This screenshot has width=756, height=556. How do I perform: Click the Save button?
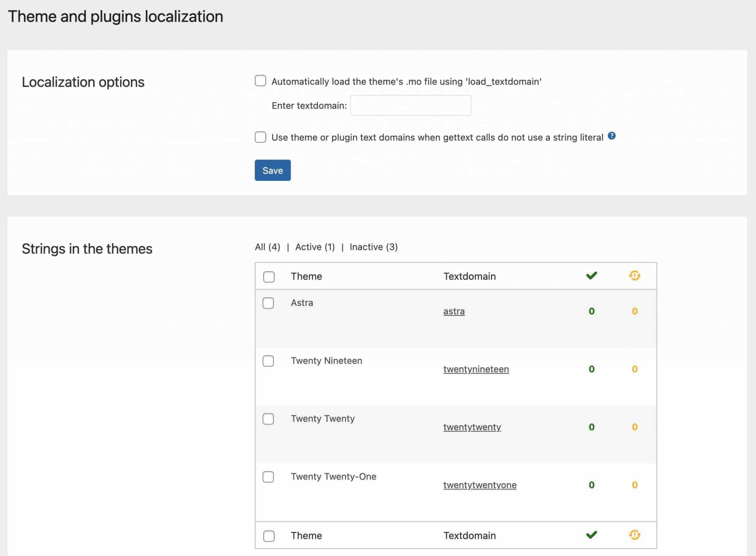pos(272,170)
